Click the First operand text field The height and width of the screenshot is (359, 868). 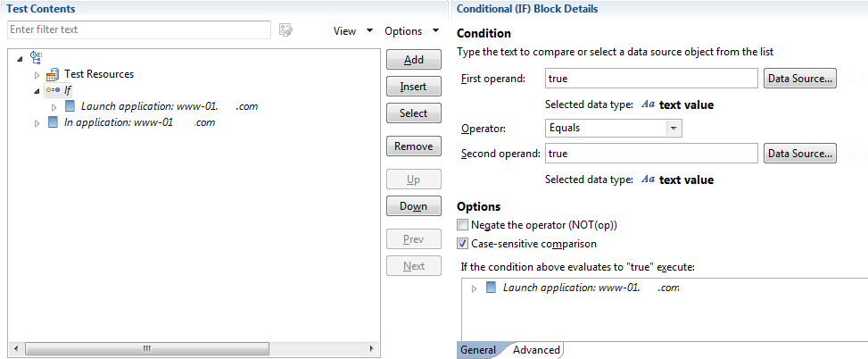[x=651, y=78]
